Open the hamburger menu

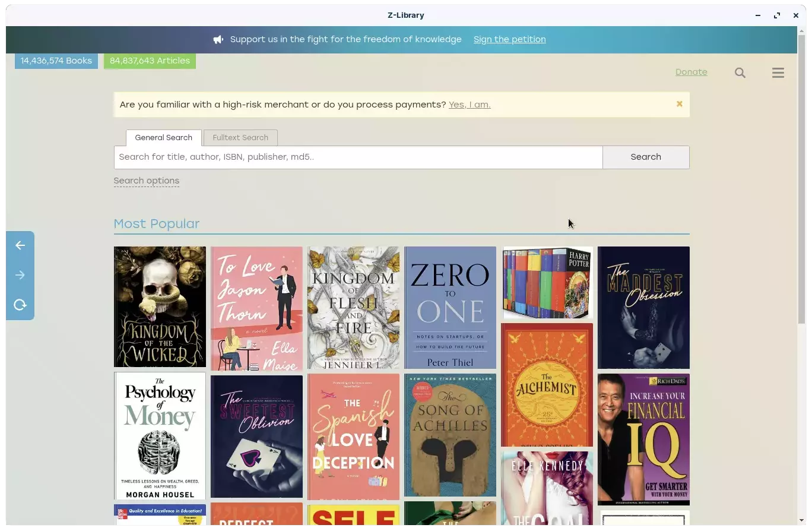[778, 72]
